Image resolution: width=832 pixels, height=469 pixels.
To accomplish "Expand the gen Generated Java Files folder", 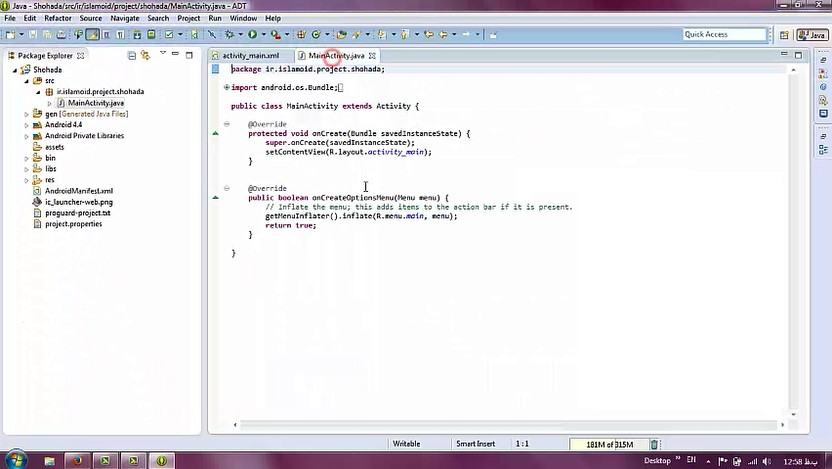I will click(x=27, y=114).
